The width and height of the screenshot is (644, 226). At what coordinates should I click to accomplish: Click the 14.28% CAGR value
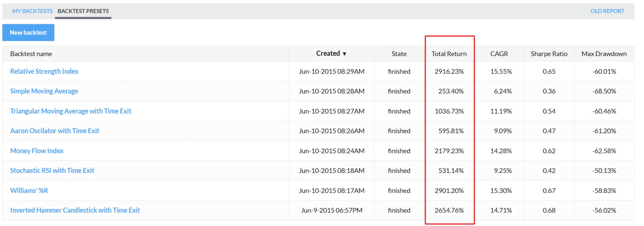pos(501,151)
